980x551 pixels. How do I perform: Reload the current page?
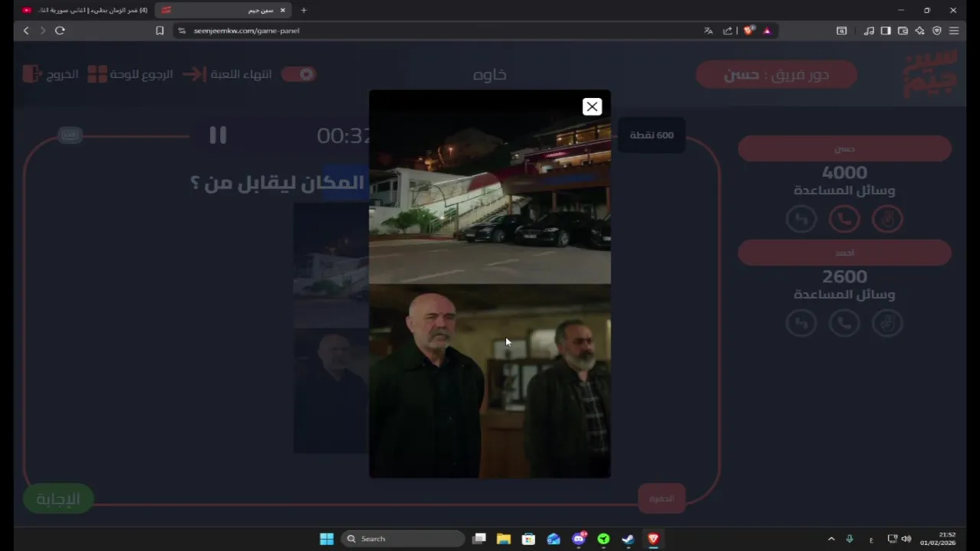click(60, 31)
